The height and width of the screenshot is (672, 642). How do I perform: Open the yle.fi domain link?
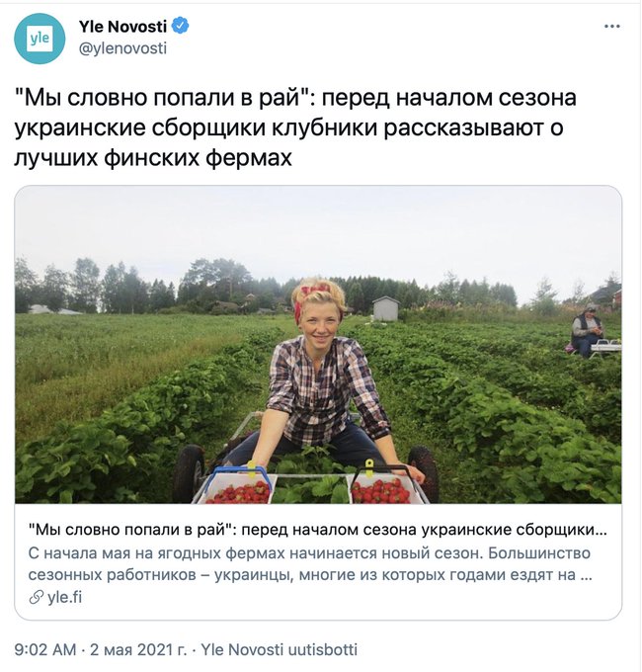(64, 597)
